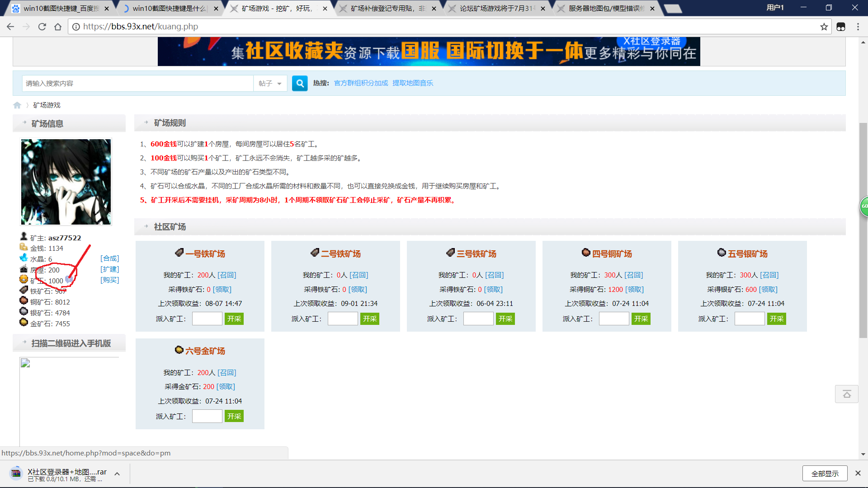Click 派入矿工 input in 六号金矿场

tap(207, 416)
